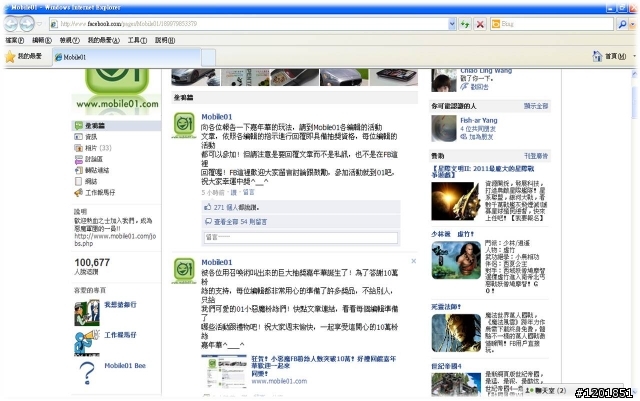Image resolution: width=640 pixels, height=401 pixels.
Task: Click the browser Forward arrow button
Action: 27,24
